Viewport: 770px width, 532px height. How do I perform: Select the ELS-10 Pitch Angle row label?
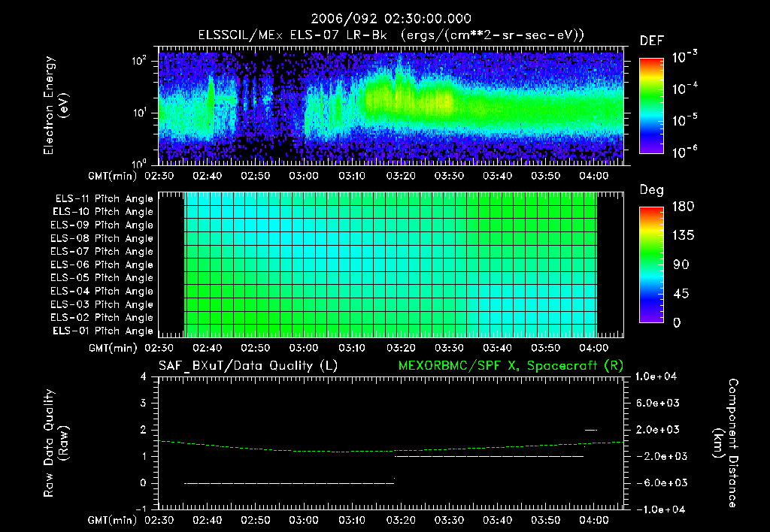pos(103,212)
